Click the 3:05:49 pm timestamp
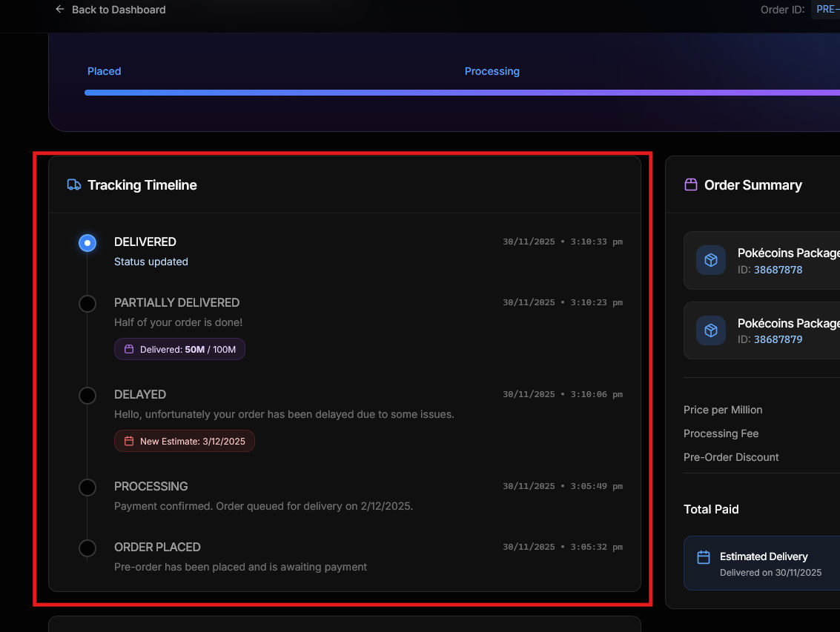Image resolution: width=840 pixels, height=632 pixels. (563, 486)
